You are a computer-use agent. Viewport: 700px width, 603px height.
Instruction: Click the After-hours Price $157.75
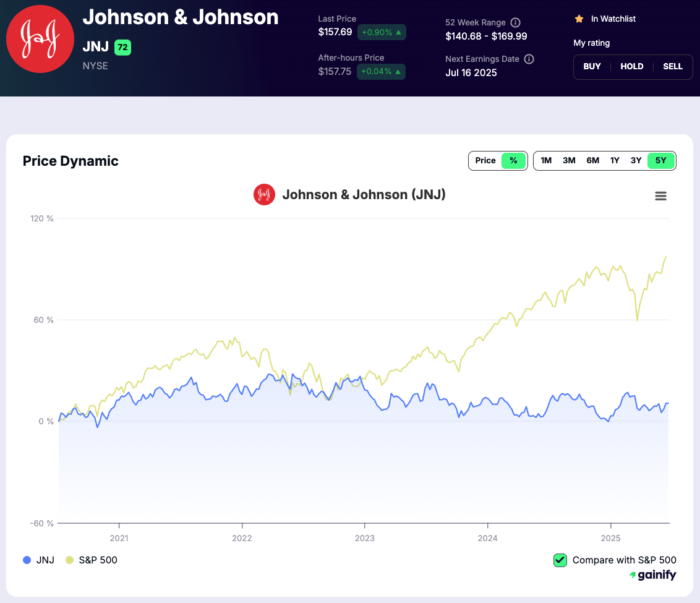coord(335,71)
